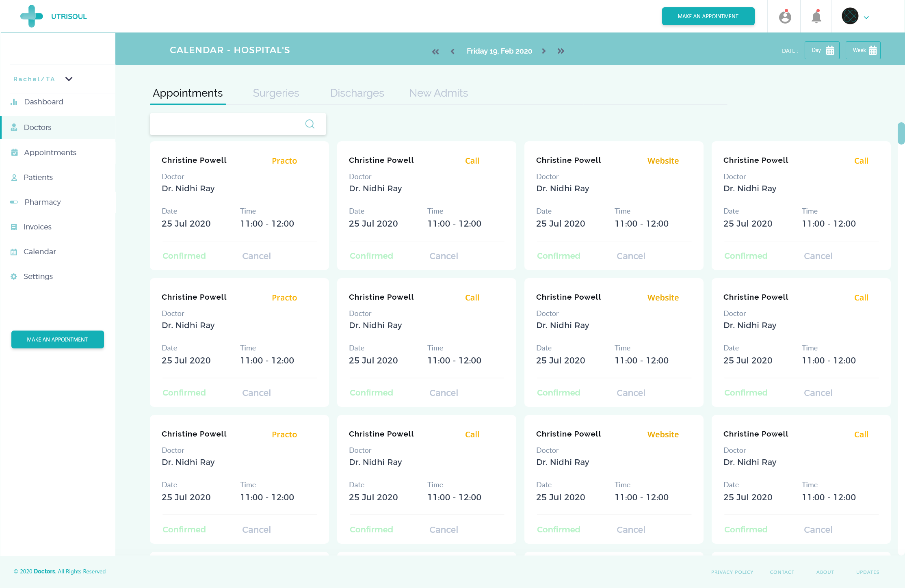
Task: Click the Patients person icon
Action: tap(14, 177)
